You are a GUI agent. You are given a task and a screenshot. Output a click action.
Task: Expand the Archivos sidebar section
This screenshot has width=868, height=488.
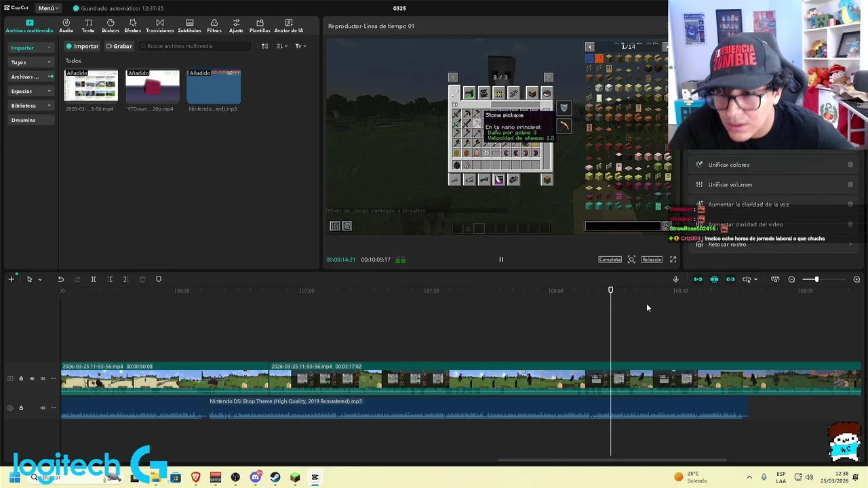pyautogui.click(x=31, y=77)
